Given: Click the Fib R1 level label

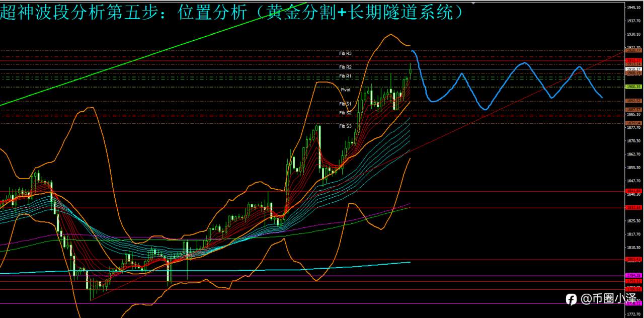Looking at the screenshot, I should click(x=345, y=76).
